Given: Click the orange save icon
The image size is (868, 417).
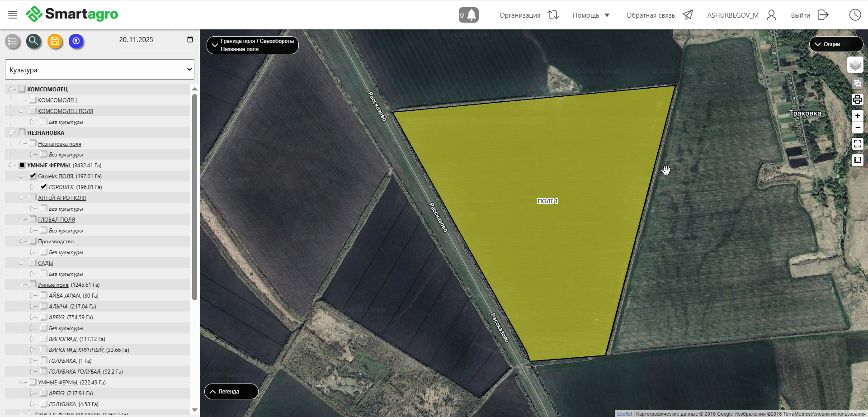Looking at the screenshot, I should coord(55,41).
